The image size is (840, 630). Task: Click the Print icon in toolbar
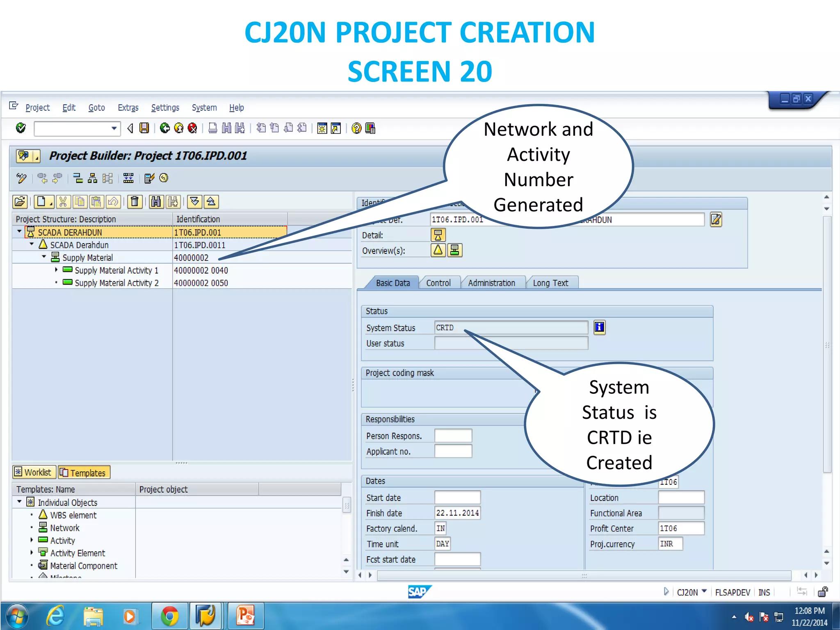click(212, 128)
